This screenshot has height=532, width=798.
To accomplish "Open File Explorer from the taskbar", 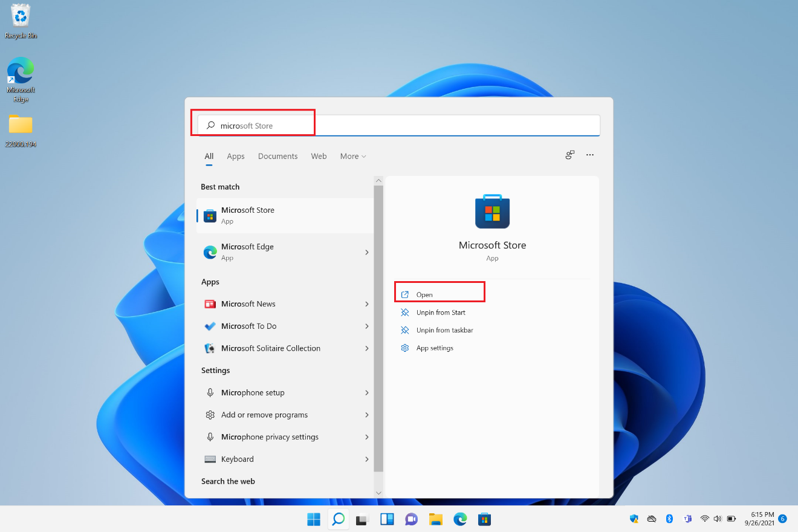I will click(x=436, y=519).
